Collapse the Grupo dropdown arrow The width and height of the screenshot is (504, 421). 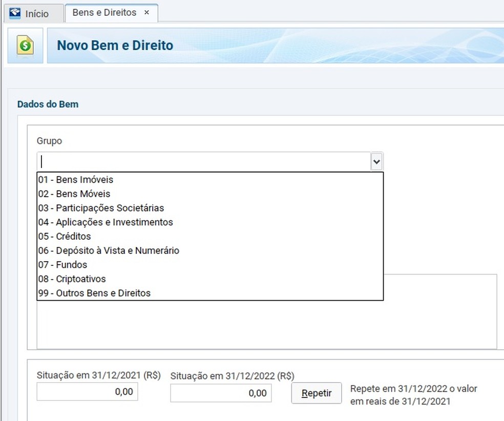[x=376, y=162]
